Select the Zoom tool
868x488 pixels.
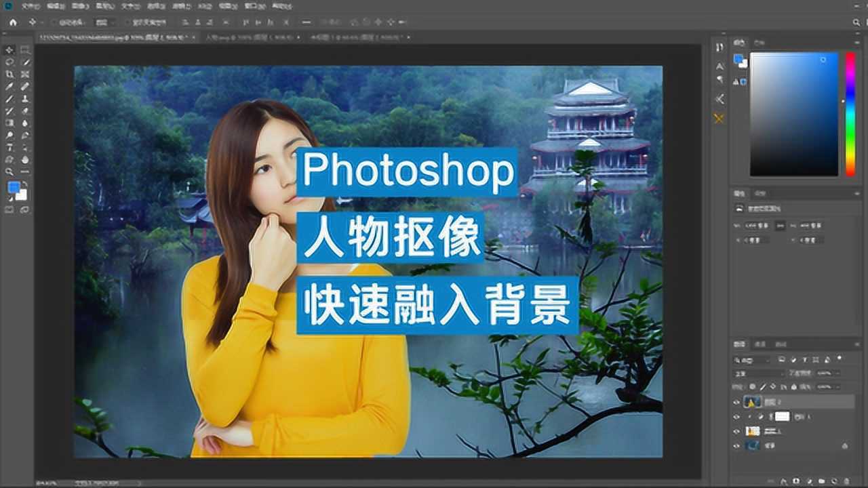9,171
